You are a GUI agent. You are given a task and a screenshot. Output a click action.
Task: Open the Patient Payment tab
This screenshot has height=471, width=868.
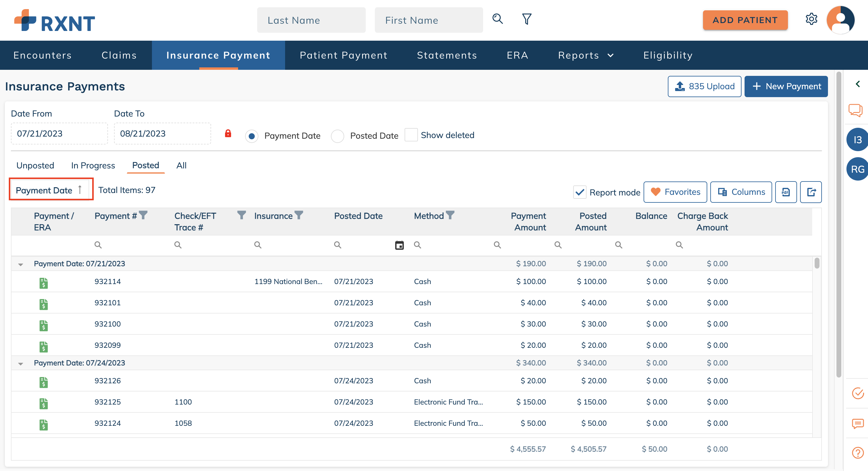pos(343,55)
